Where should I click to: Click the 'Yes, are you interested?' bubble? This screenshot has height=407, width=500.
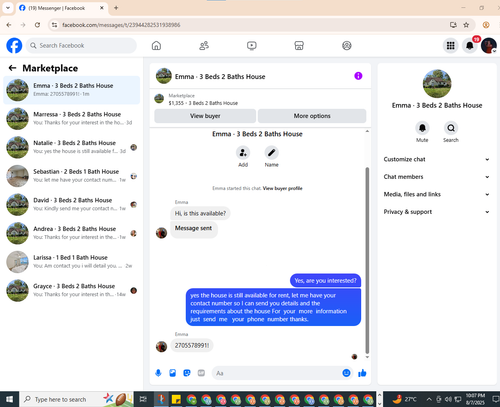click(x=325, y=281)
